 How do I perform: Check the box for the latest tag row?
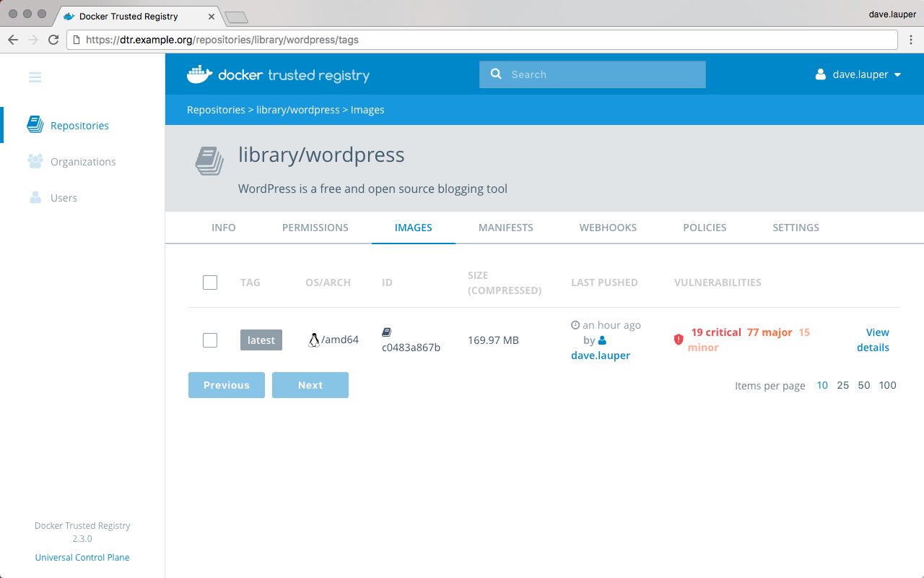click(x=210, y=340)
